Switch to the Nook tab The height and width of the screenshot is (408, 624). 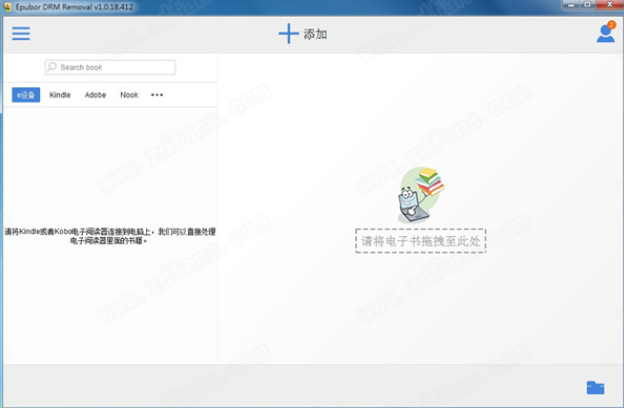pos(129,95)
